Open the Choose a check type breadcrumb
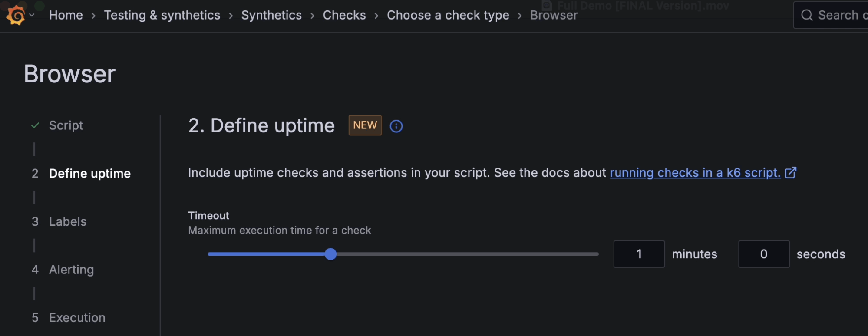Screen dimensions: 868x336 448,15
